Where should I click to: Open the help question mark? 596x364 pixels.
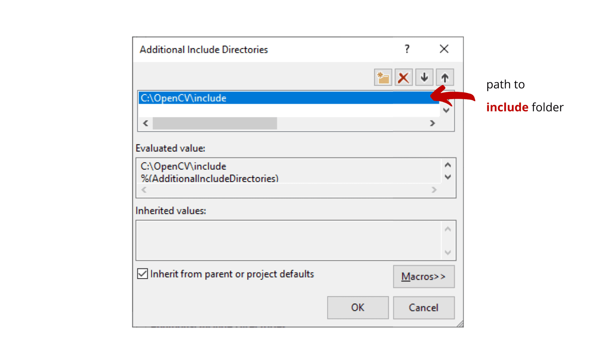tap(407, 49)
